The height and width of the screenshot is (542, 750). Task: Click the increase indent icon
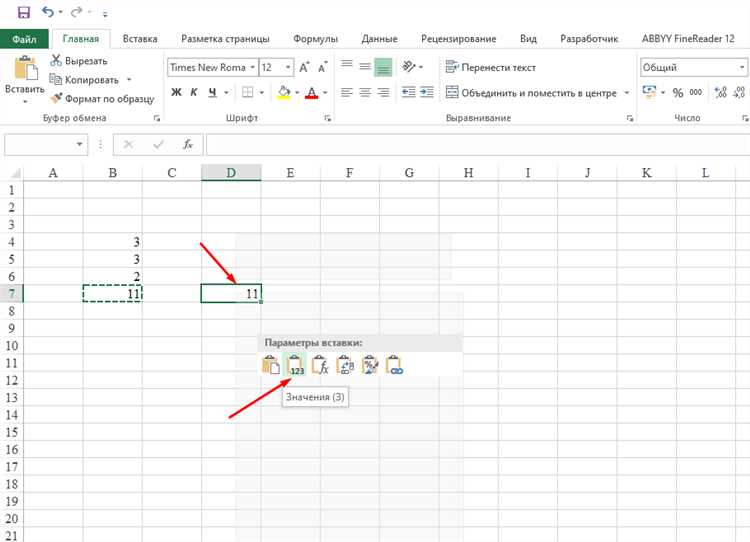click(427, 92)
